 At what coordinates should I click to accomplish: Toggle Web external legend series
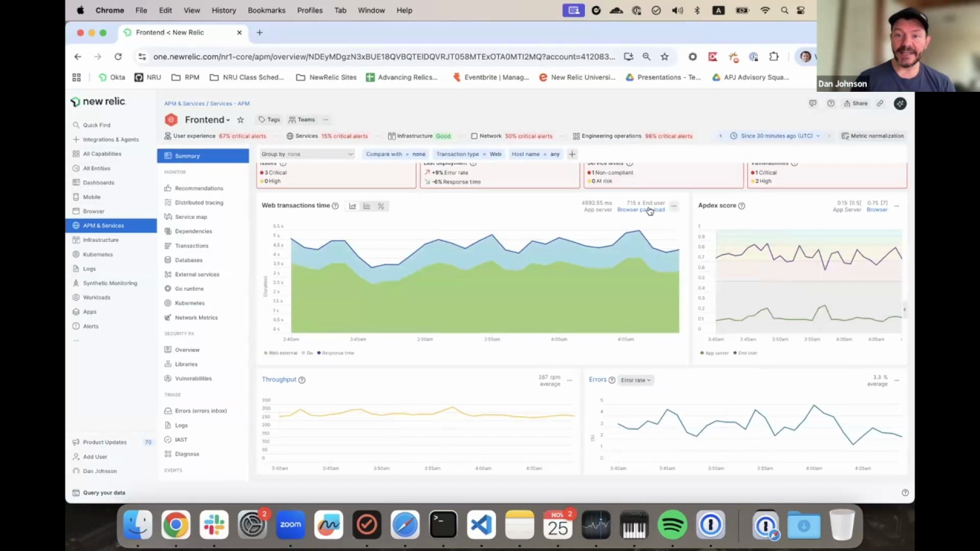click(x=282, y=353)
